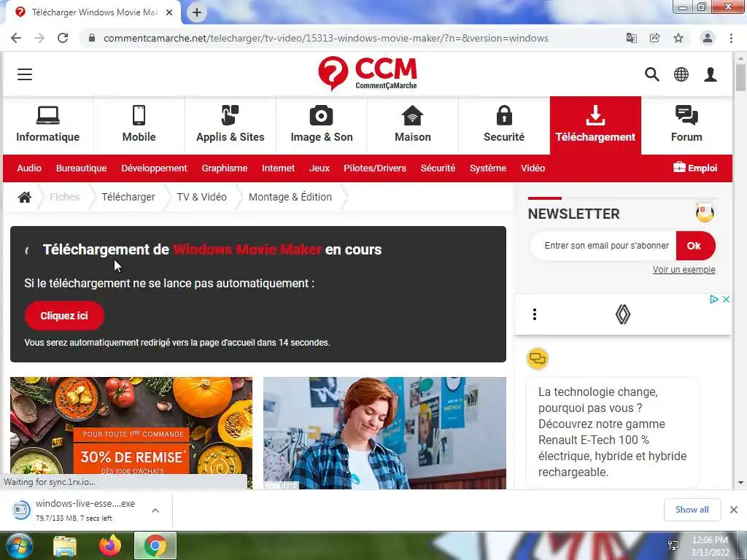Open the Mobile section
The height and width of the screenshot is (560, 747).
139,125
